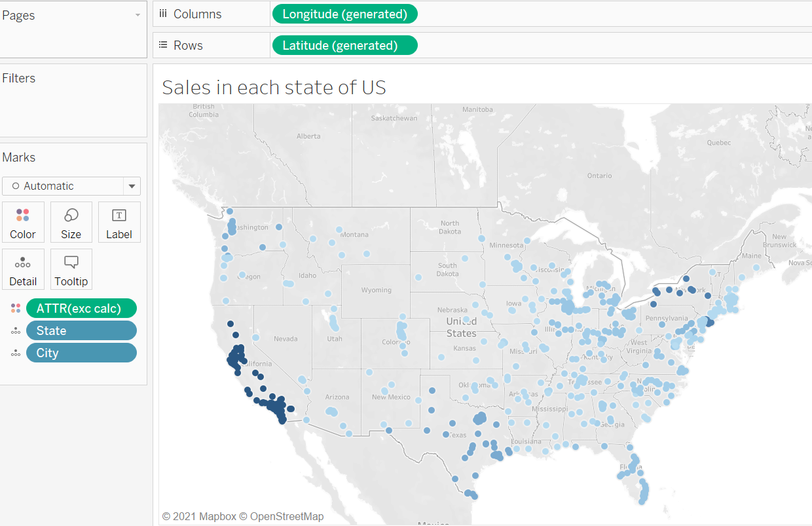Expand the Pages shelf dropdown arrow

point(138,15)
